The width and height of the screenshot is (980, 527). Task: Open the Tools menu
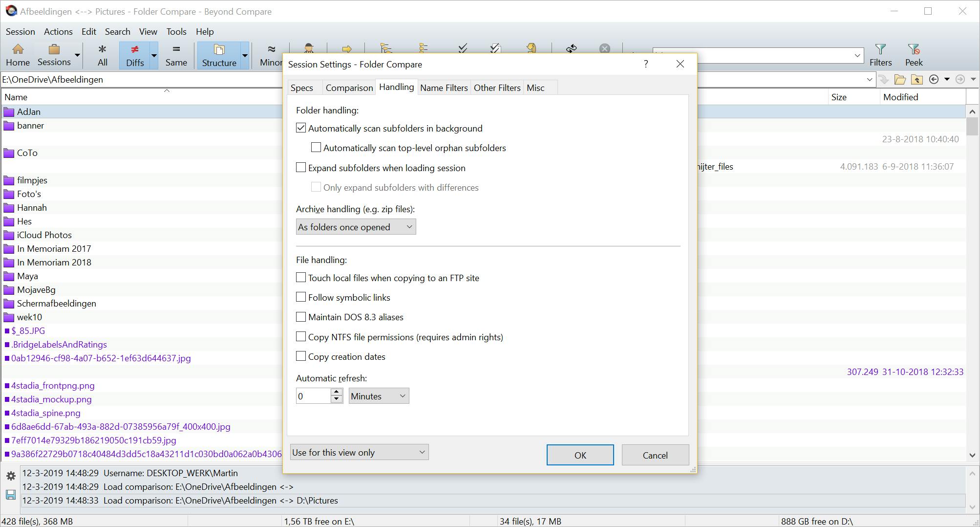176,32
